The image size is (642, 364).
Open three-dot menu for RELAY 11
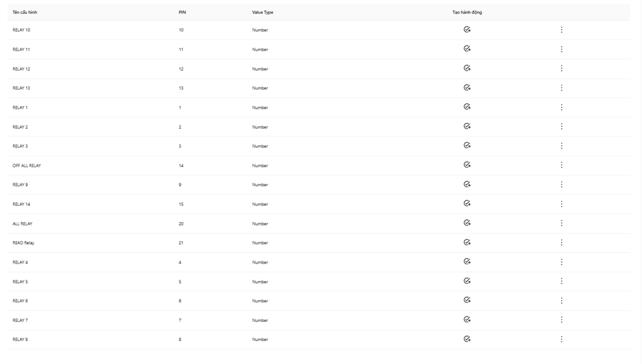[x=561, y=49]
